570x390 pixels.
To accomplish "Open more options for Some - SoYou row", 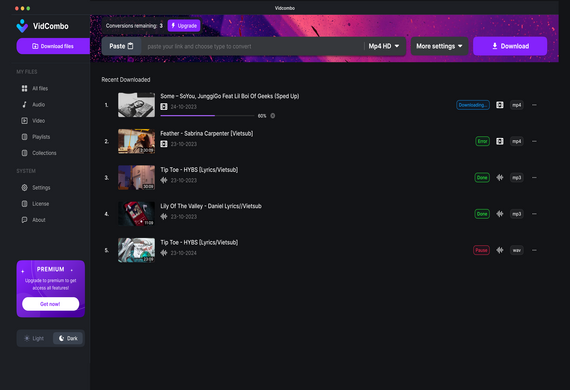I will tap(534, 105).
